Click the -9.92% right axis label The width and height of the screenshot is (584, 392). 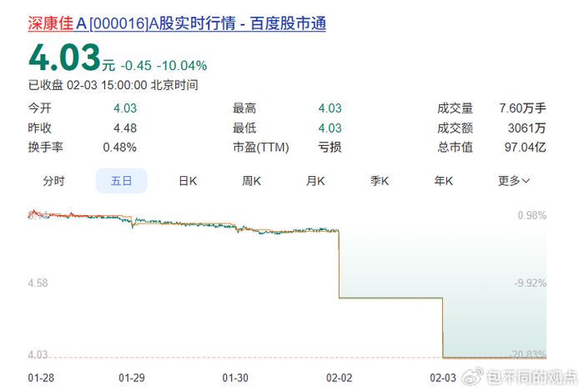pos(531,284)
